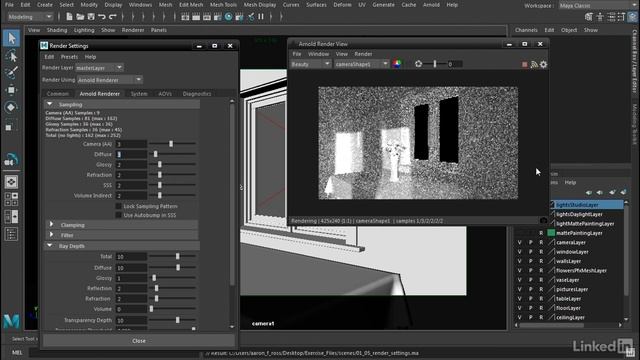640x360 pixels.
Task: Click the Render Settings vertical scrollbar
Action: pyautogui.click(x=232, y=194)
